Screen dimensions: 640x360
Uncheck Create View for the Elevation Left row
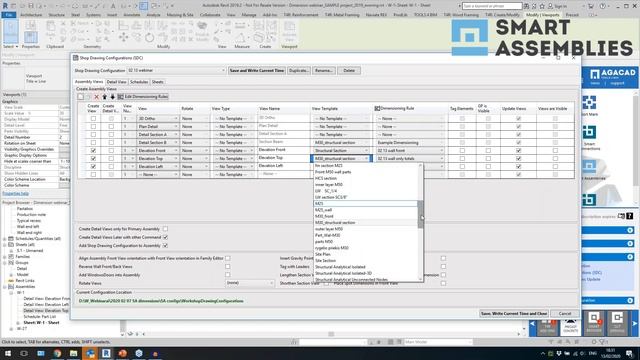(x=93, y=167)
